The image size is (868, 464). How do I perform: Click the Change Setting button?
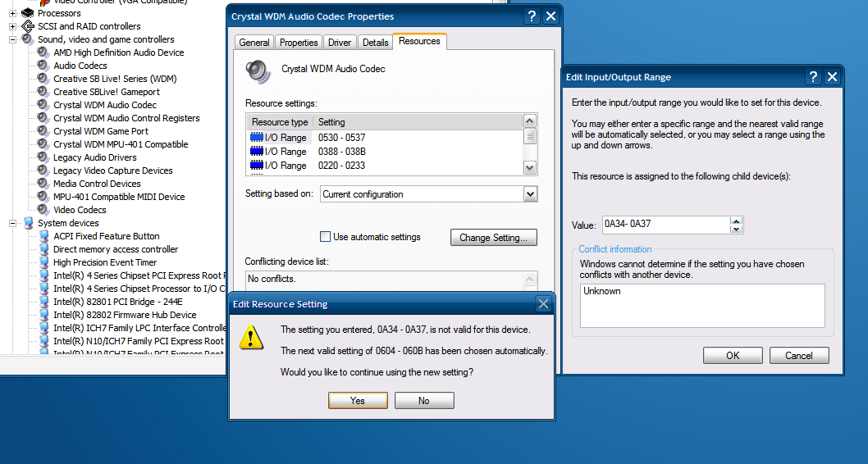[493, 238]
